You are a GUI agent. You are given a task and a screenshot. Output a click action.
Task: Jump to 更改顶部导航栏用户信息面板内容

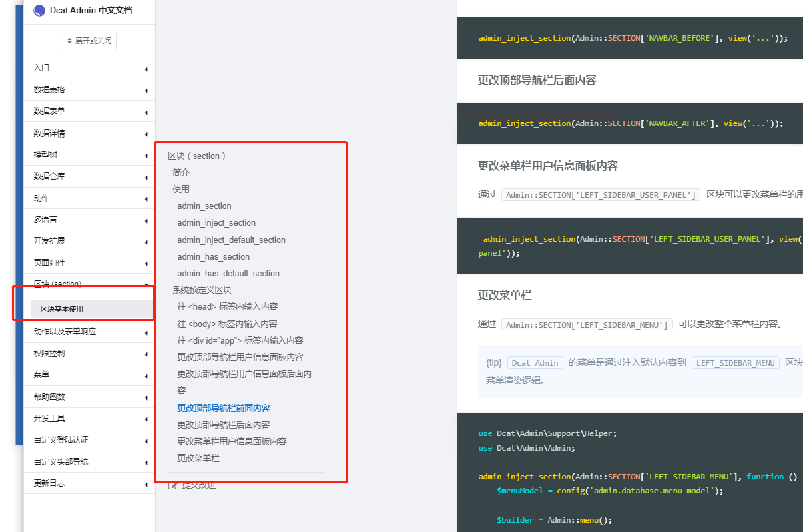click(x=240, y=357)
